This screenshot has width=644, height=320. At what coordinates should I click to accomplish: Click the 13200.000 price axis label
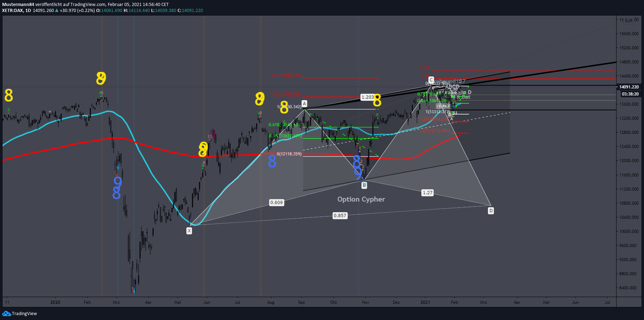(629, 118)
